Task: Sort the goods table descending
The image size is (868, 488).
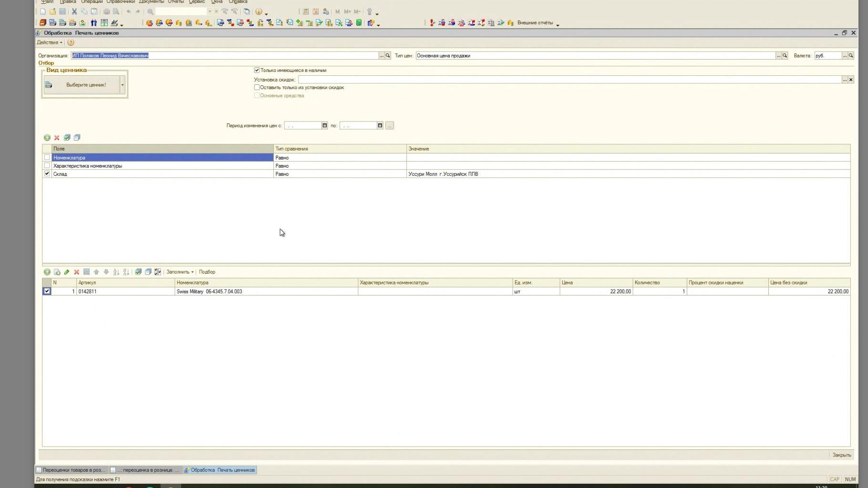Action: pyautogui.click(x=126, y=272)
